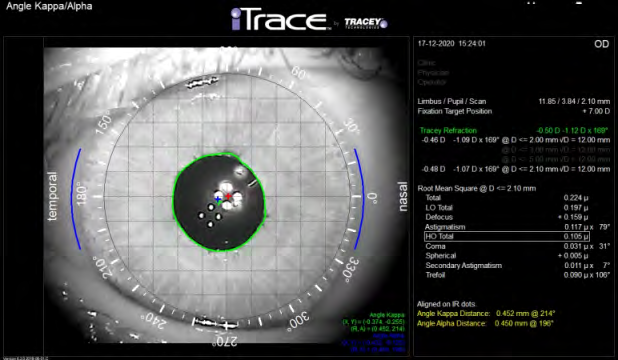
Task: Click the '0.452 mm @ 214°' kappa value
Action: point(525,313)
